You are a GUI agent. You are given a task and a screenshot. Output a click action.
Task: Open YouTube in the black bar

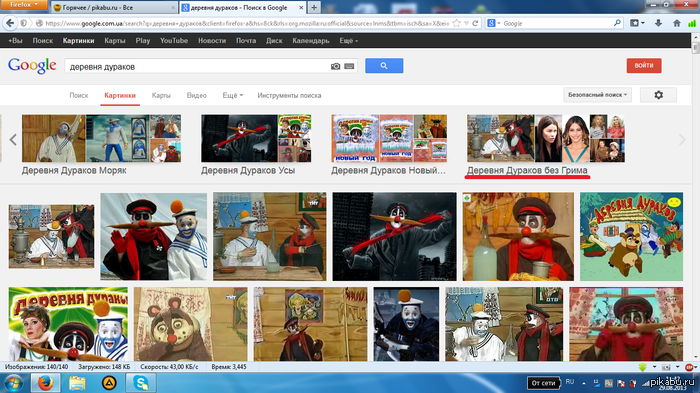pos(174,41)
